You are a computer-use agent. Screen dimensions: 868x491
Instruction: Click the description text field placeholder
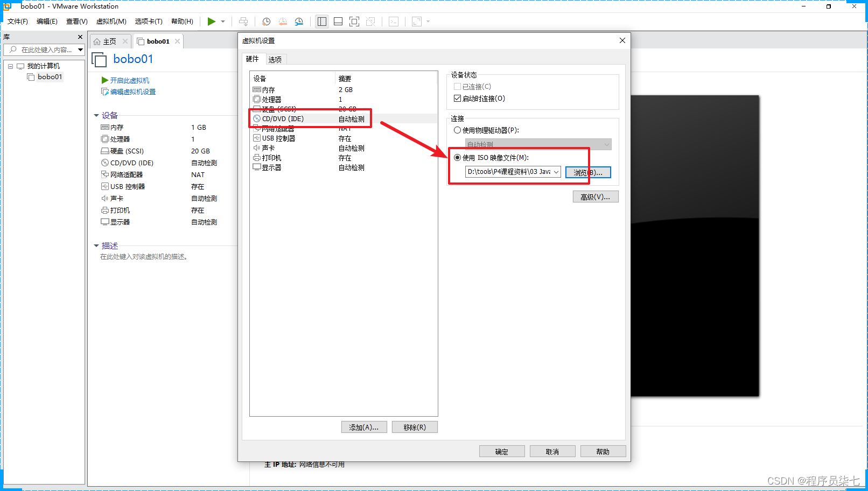tap(144, 257)
